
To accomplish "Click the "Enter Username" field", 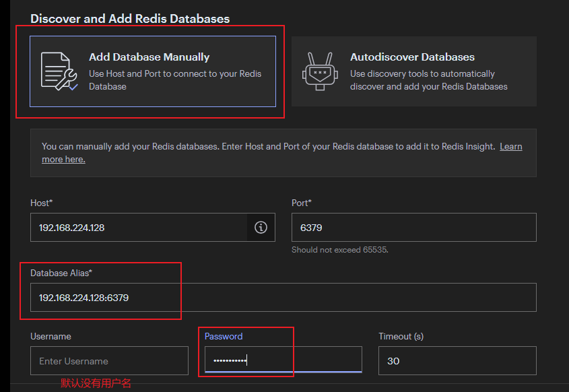I will coord(109,360).
